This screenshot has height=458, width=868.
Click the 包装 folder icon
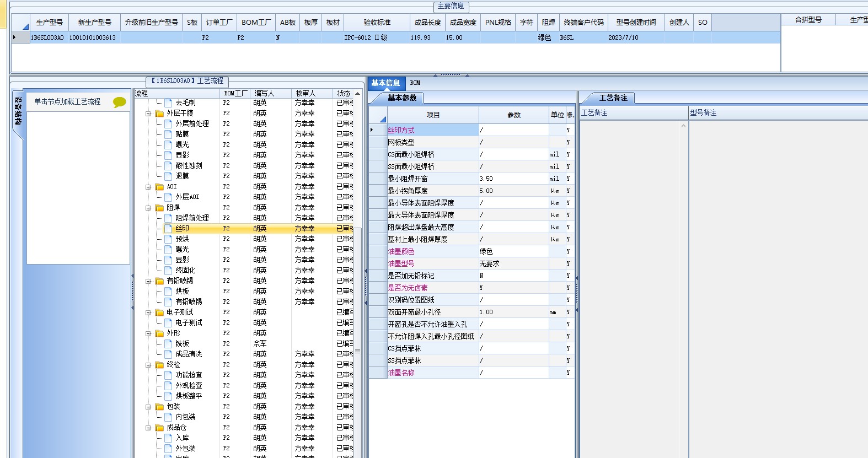[159, 407]
